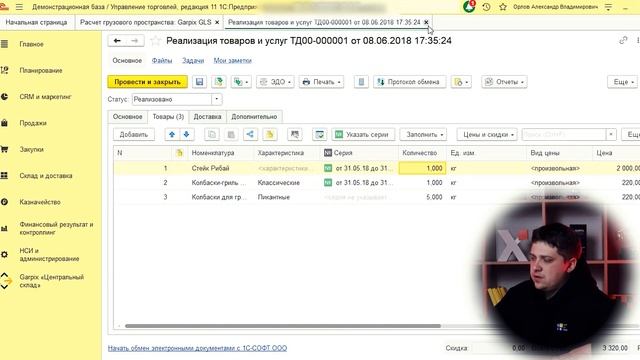Move row down with down arrow
The image size is (640, 360).
(187, 134)
